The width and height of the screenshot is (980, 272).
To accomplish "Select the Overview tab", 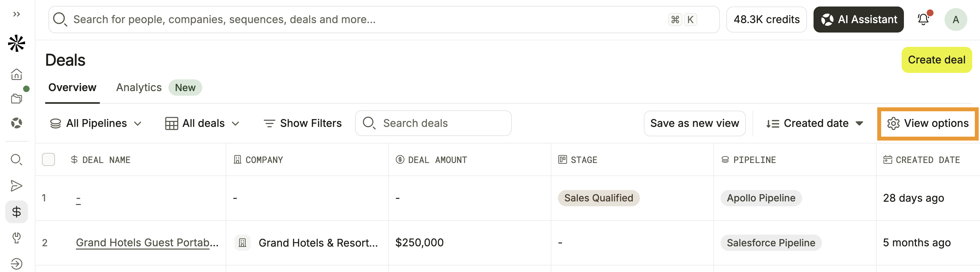I will tap(72, 88).
